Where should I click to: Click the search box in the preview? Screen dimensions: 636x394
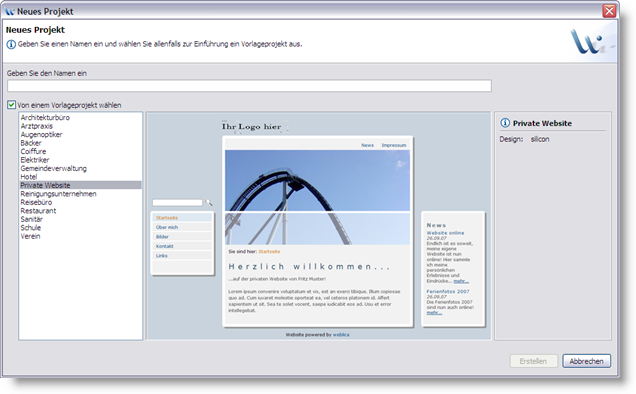pyautogui.click(x=177, y=202)
